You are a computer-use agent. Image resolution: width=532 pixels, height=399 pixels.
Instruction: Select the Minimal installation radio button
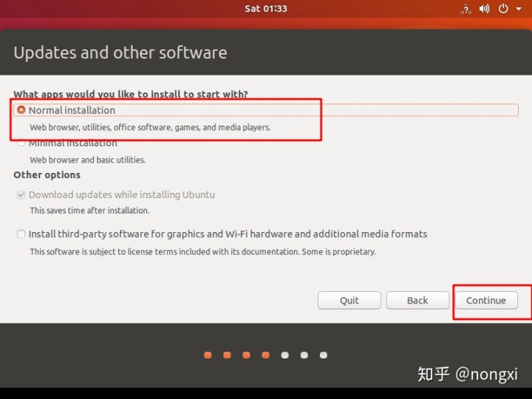21,143
